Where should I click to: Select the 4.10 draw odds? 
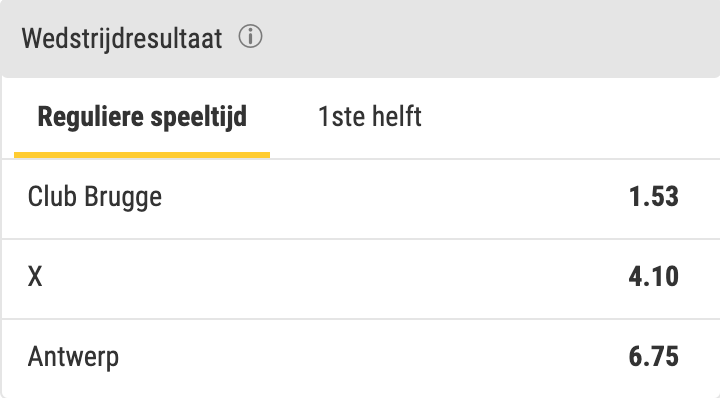[653, 276]
